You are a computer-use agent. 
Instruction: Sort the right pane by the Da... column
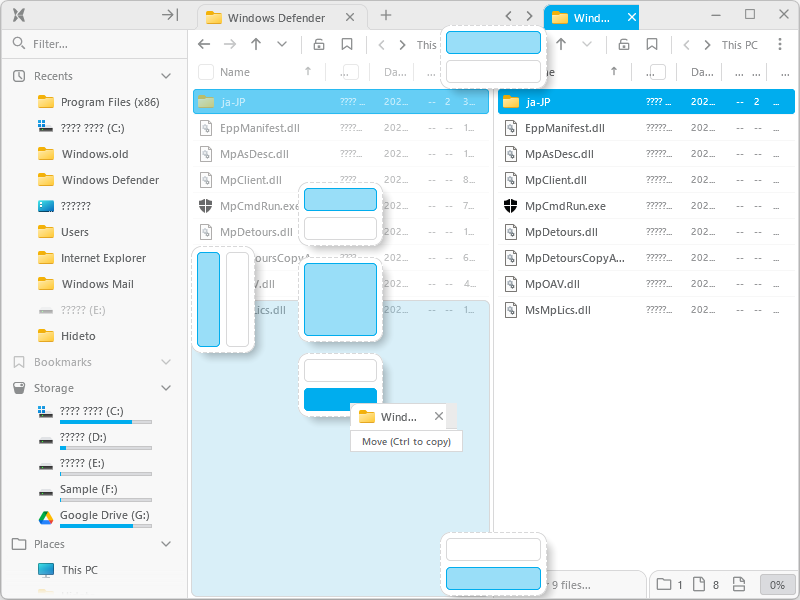click(702, 72)
